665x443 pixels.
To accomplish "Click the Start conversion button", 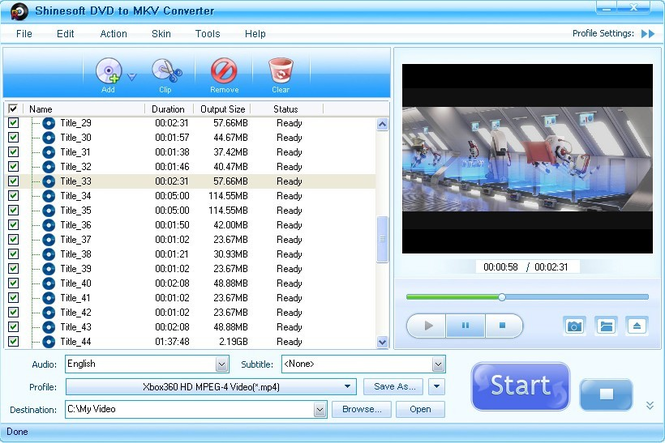I will tap(520, 386).
